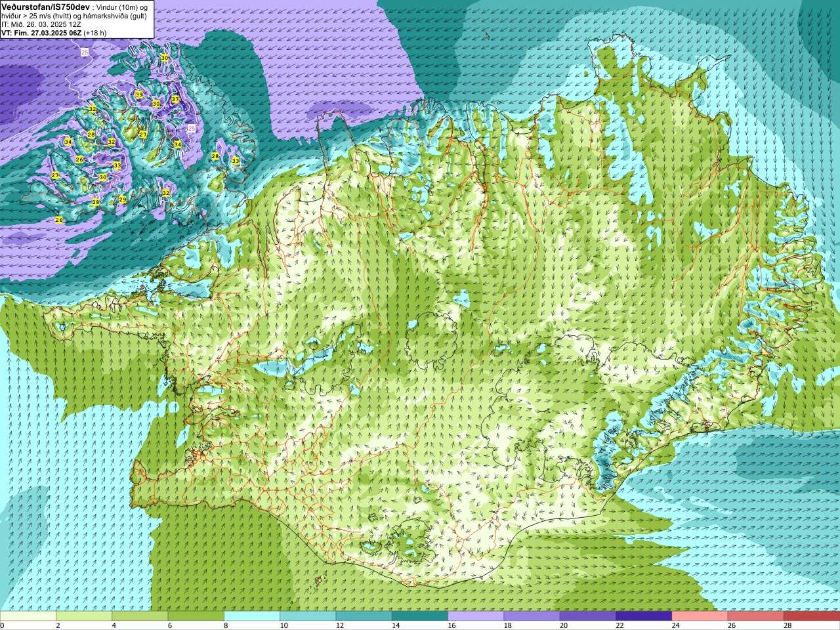This screenshot has width=840, height=630.
Task: Click the legend scale label 2
Action: 58,625
